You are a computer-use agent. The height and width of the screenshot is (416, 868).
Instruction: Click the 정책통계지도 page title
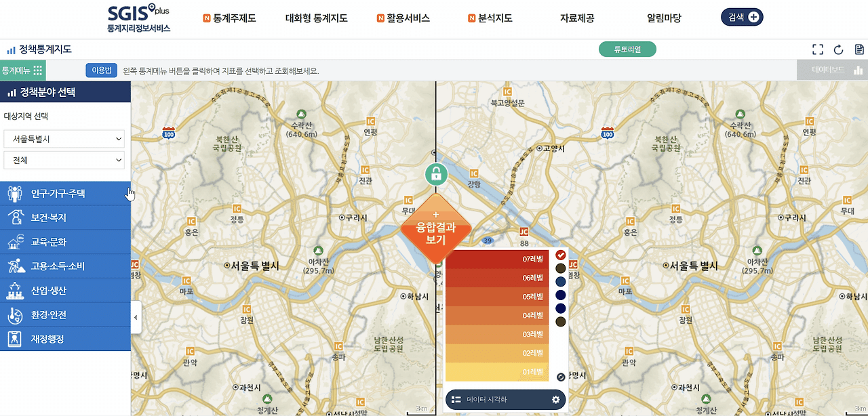pos(45,49)
